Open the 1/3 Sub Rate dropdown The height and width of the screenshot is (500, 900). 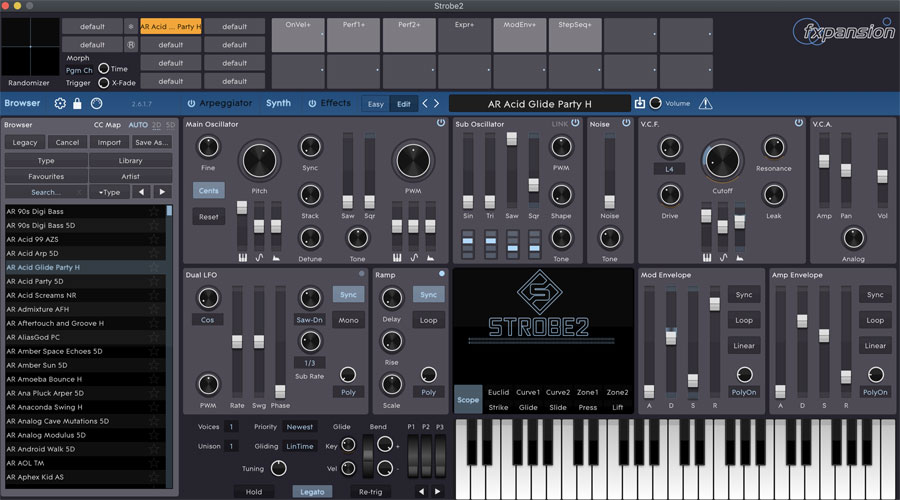tap(309, 363)
